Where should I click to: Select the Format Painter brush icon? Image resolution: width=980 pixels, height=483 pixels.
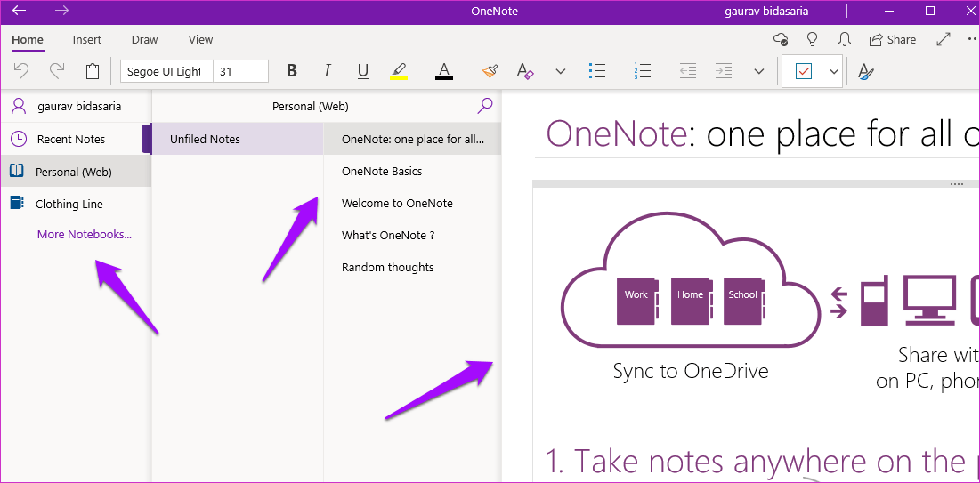click(x=490, y=71)
